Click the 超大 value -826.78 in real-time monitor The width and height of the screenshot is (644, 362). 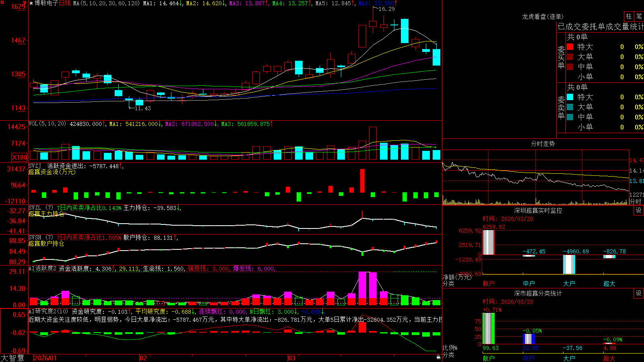tap(614, 251)
